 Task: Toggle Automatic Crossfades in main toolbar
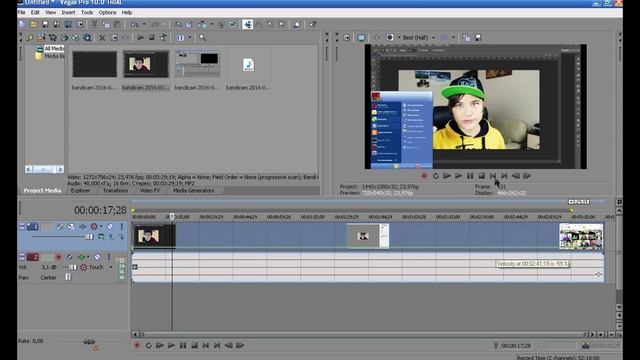189,24
